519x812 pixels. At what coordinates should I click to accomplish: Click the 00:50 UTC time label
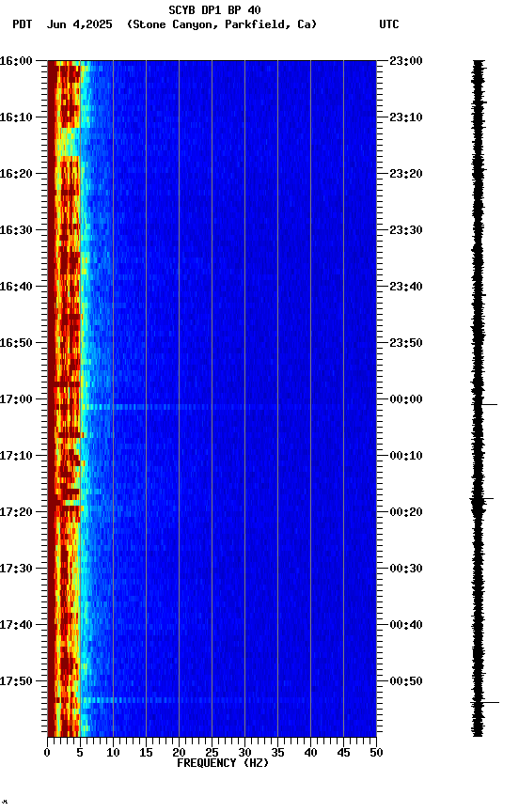click(x=406, y=682)
